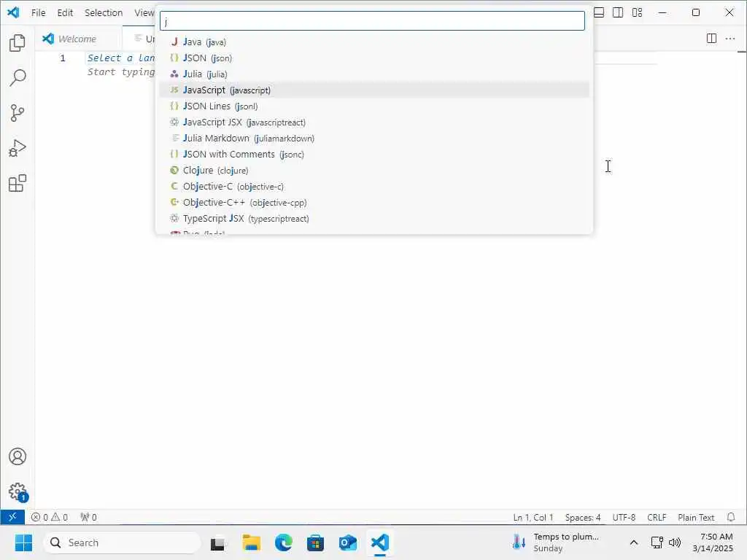Select TypeScript JSX (typescriptreact) language
Screen dimensions: 747x560
374,219
